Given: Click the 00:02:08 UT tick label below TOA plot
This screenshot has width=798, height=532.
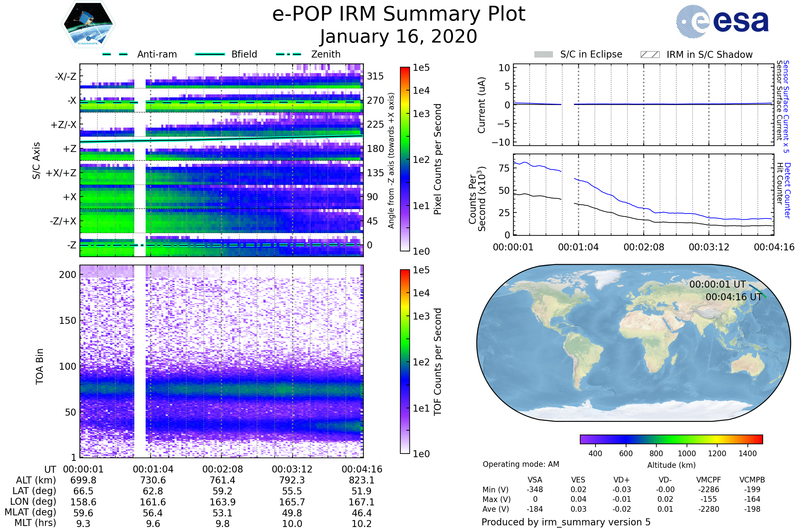Looking at the screenshot, I should point(222,469).
